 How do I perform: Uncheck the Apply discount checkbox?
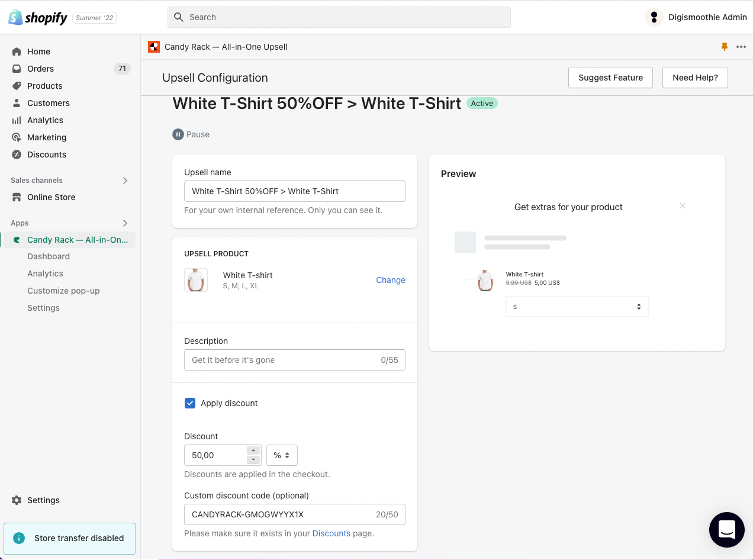(x=189, y=403)
